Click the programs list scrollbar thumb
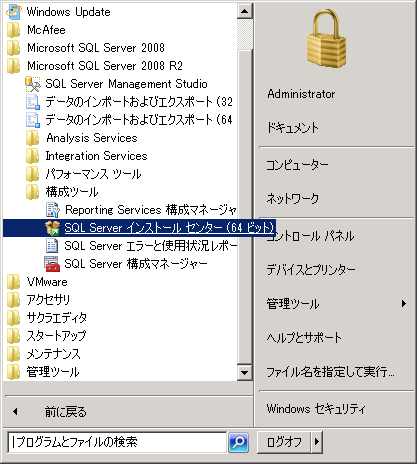The height and width of the screenshot is (464, 417). pos(245,206)
